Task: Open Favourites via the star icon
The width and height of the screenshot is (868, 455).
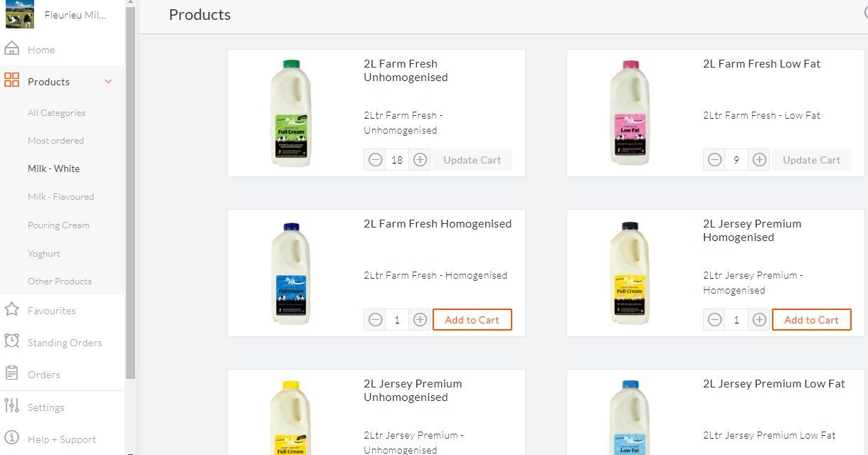Action: 11,309
